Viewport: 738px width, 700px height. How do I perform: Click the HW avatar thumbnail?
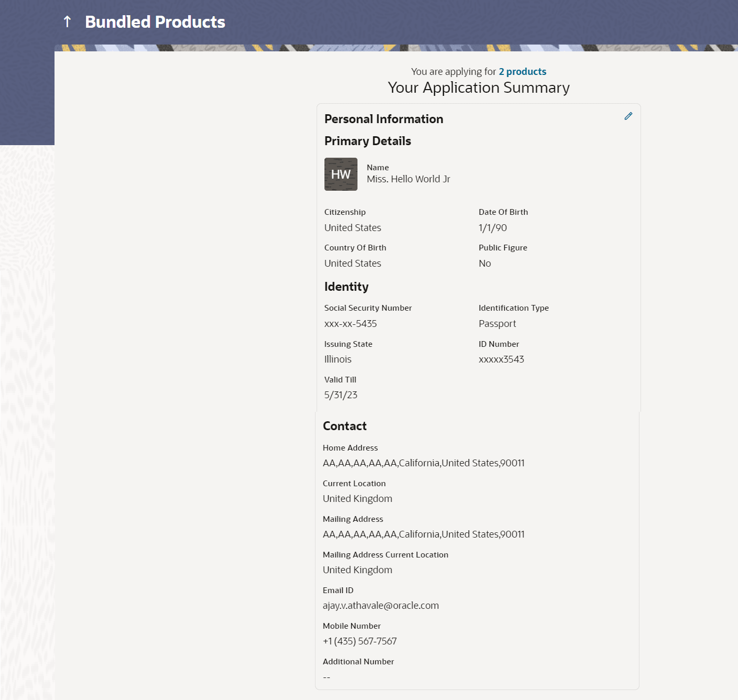pos(341,174)
